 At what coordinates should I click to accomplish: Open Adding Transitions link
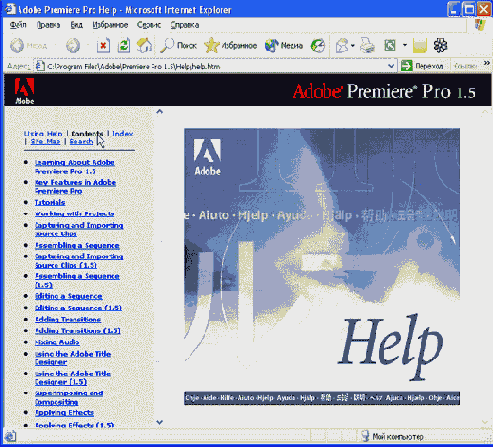pos(68,319)
